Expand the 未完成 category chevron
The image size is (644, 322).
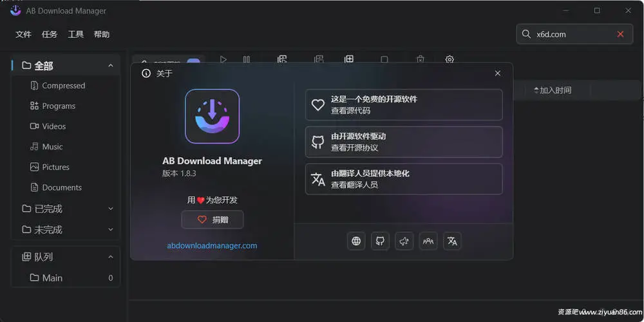click(111, 229)
